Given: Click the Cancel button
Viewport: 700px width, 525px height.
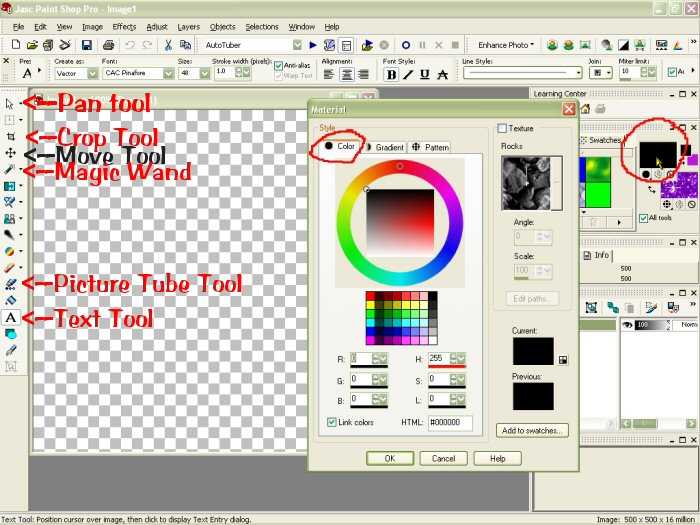Looking at the screenshot, I should [443, 458].
